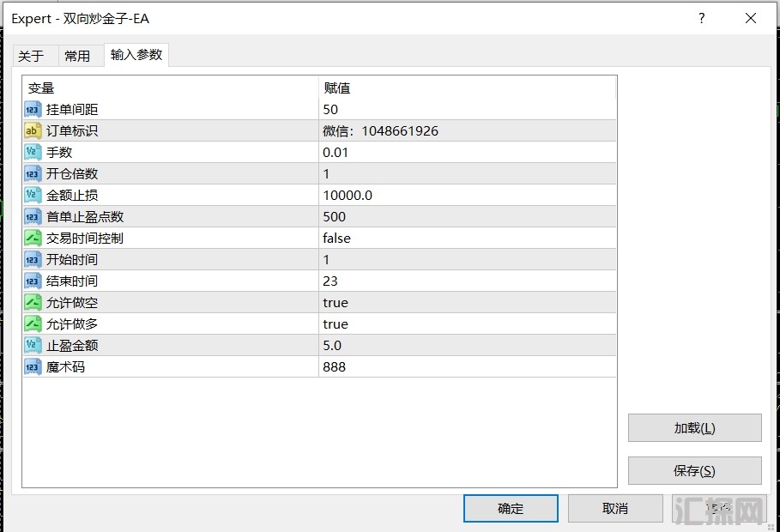The height and width of the screenshot is (532, 780).
Task: Open the 常用 tab
Action: click(77, 56)
